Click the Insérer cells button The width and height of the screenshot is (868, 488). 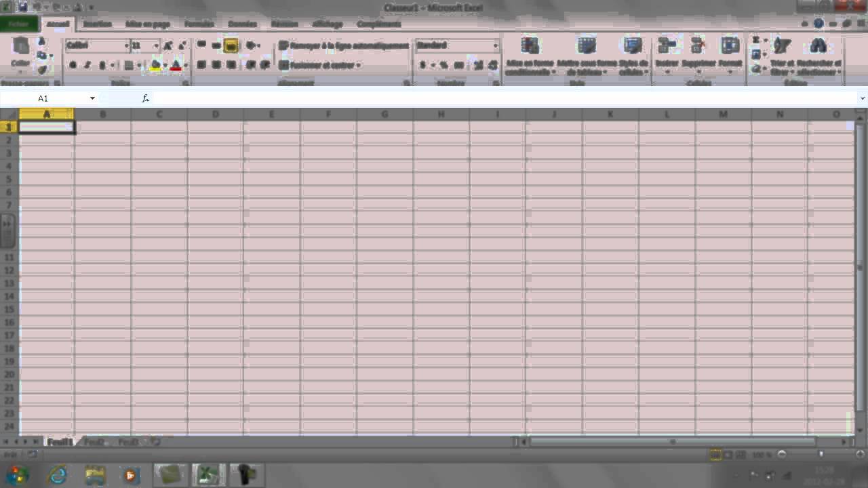667,54
